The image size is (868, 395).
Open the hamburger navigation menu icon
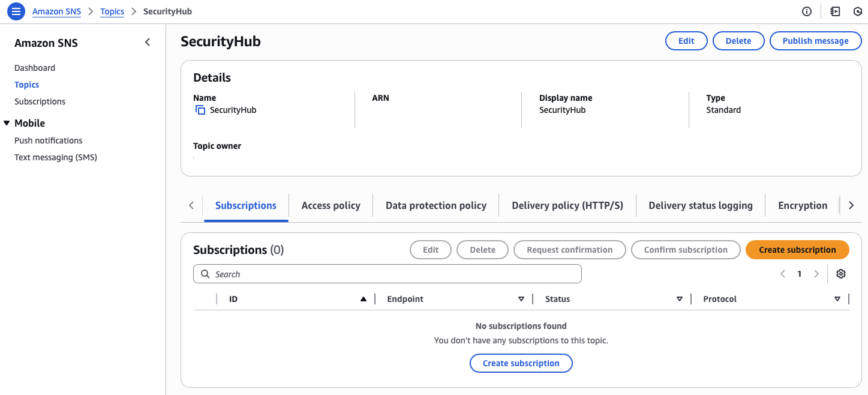click(16, 11)
